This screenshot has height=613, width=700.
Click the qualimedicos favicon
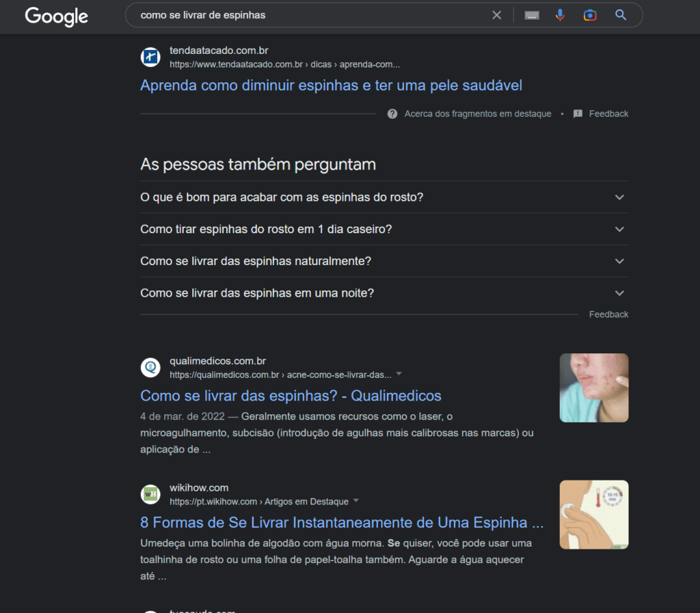(x=150, y=368)
